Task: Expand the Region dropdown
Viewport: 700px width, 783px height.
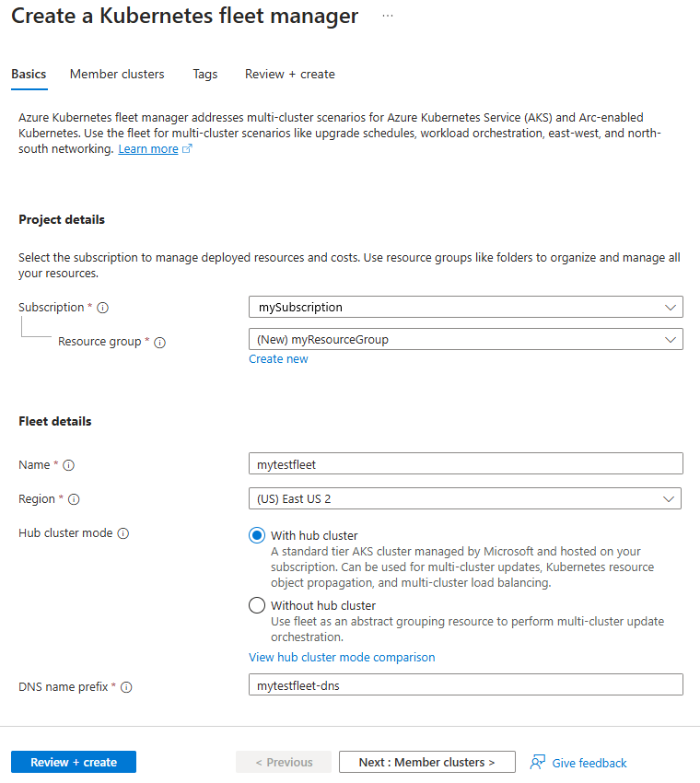Action: point(465,498)
